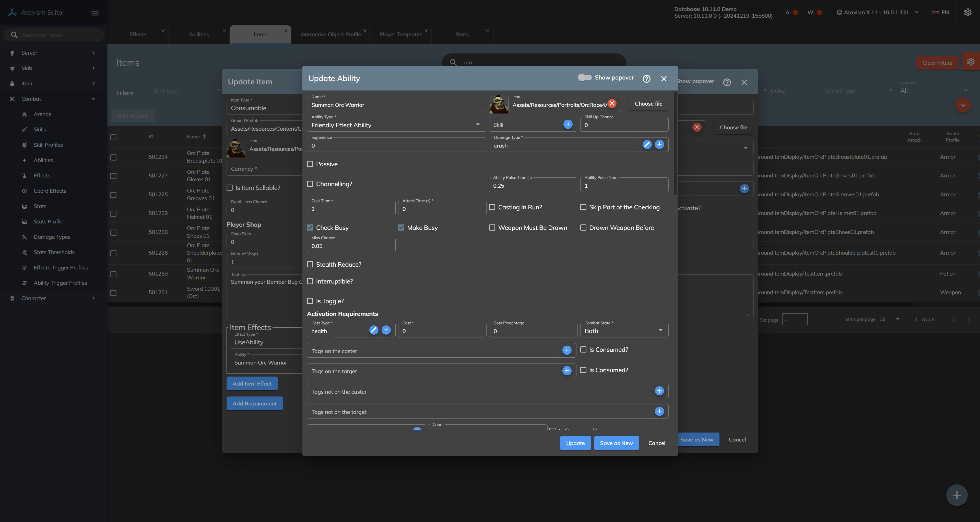Click the Save as New button in Update Ability
The height and width of the screenshot is (522, 980).
click(616, 443)
